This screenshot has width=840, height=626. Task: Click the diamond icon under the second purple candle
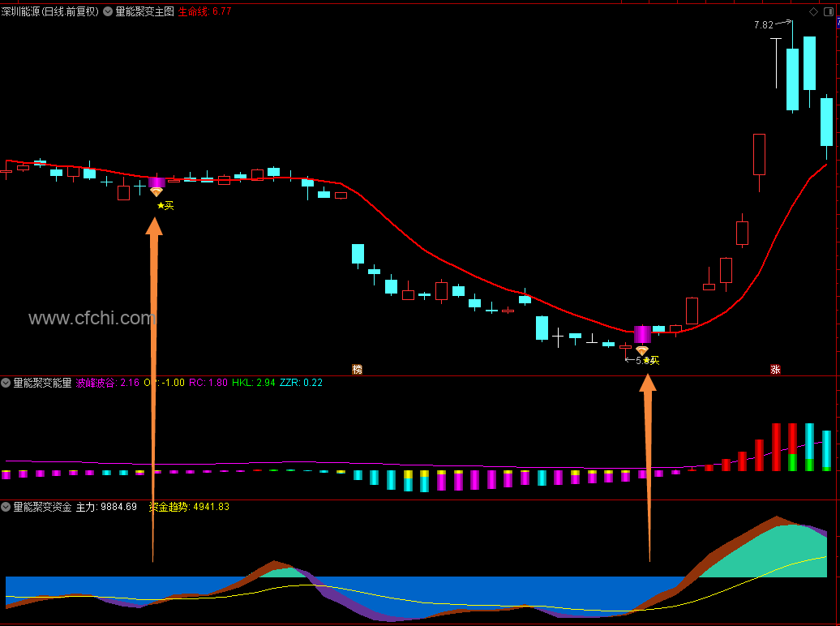(x=642, y=349)
